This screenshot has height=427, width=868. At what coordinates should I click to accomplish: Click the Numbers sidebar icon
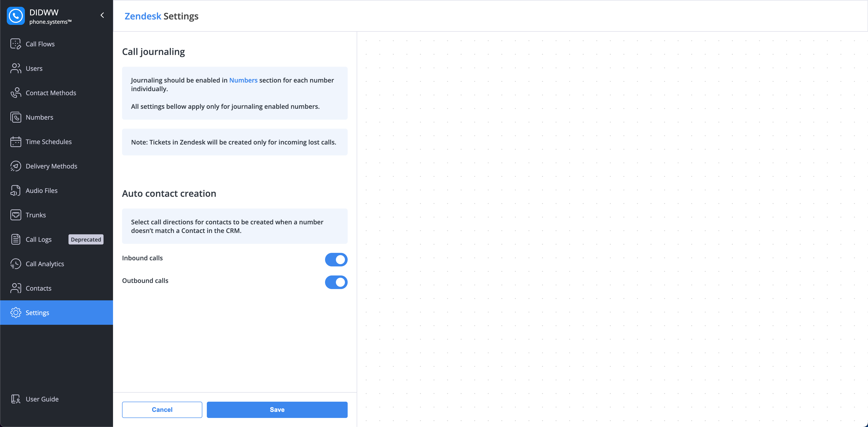click(x=16, y=117)
